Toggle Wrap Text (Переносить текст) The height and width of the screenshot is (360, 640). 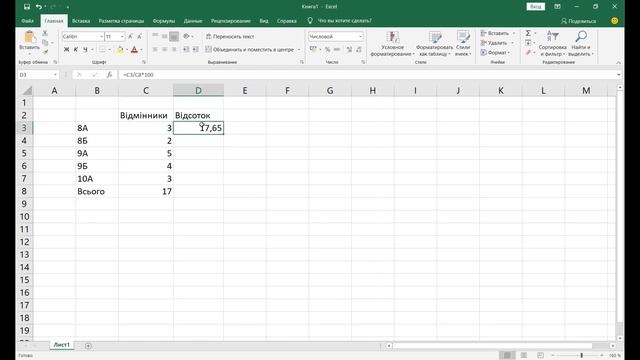click(230, 36)
